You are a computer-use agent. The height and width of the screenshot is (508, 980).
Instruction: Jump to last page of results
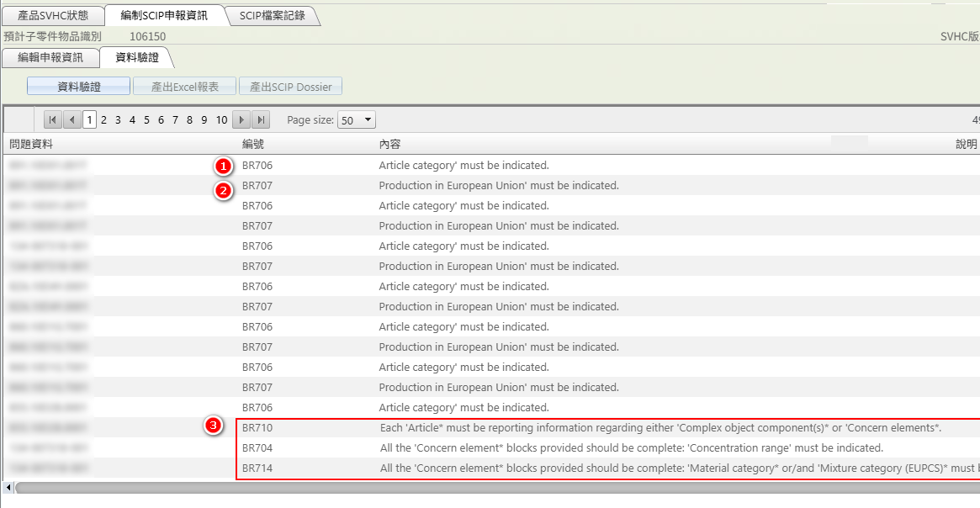262,120
